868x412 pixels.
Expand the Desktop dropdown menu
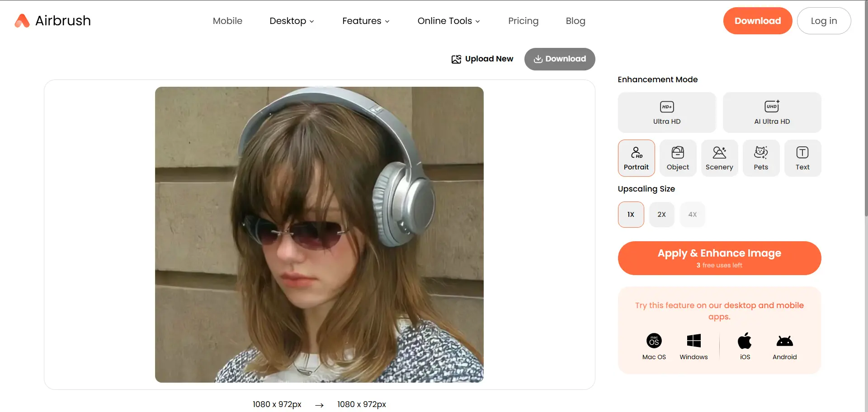click(x=292, y=21)
